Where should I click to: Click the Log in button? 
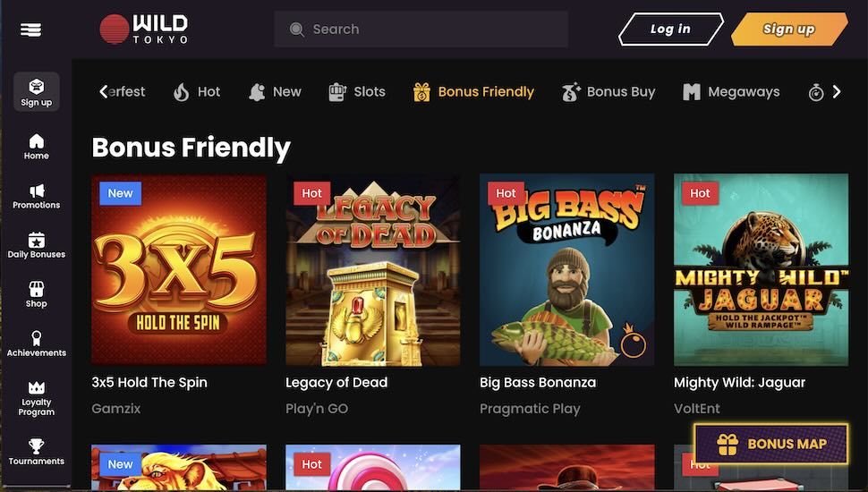pyautogui.click(x=670, y=29)
